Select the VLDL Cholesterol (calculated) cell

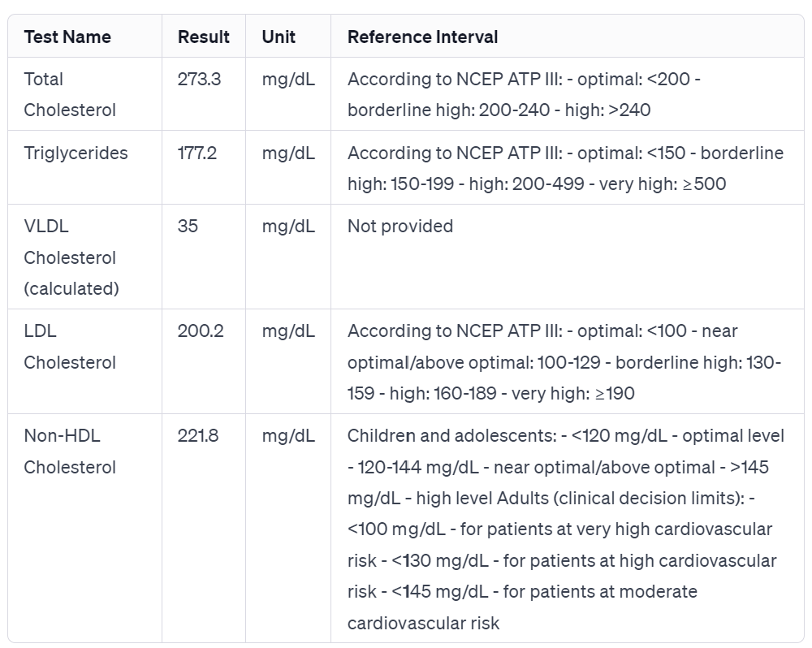[71, 257]
